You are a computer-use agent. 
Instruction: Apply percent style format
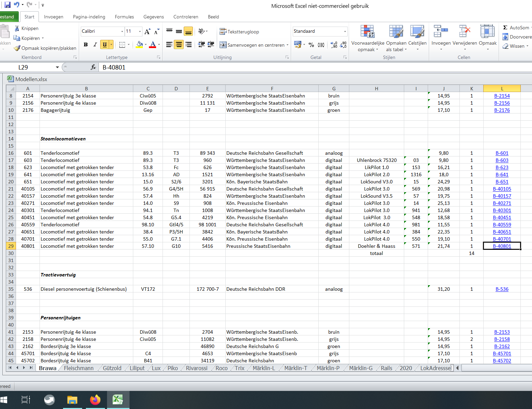tap(311, 45)
